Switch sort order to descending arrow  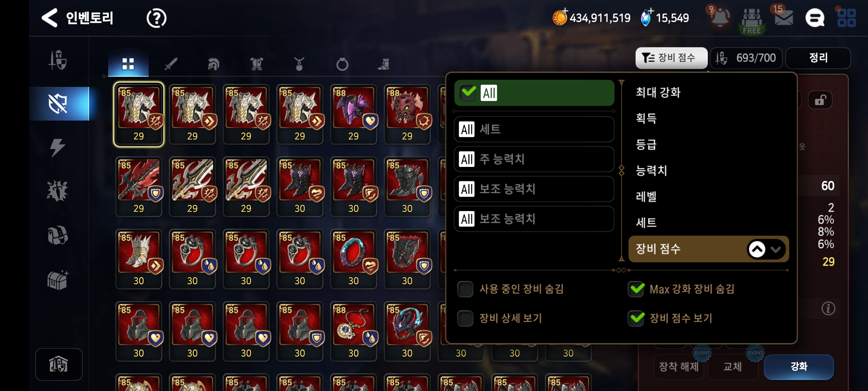(776, 249)
